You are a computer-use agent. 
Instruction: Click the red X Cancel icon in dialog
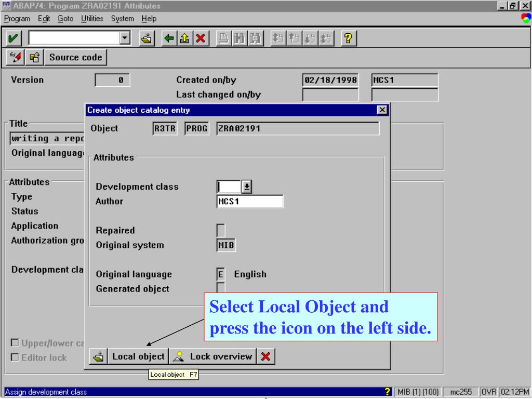(265, 356)
